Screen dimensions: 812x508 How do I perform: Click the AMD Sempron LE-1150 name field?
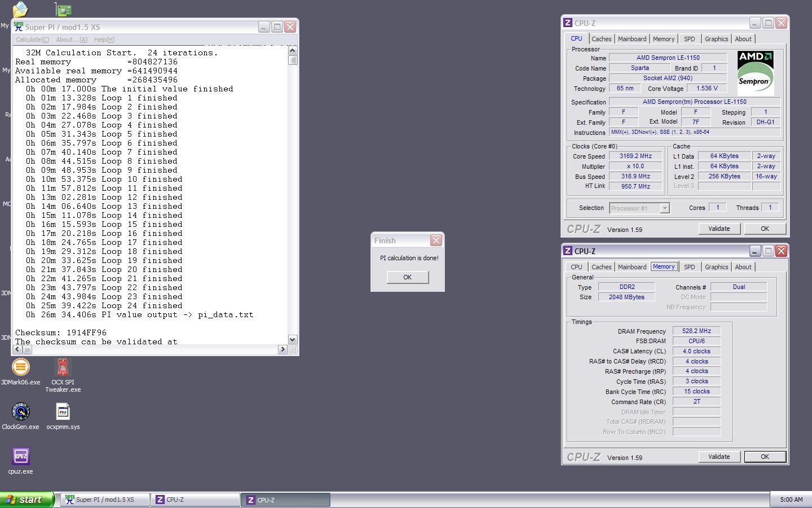[668, 58]
